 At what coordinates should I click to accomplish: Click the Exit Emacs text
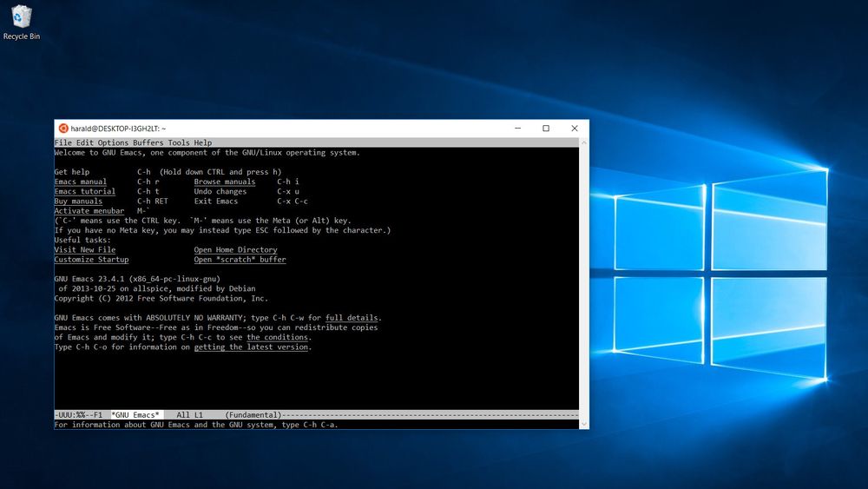(216, 202)
